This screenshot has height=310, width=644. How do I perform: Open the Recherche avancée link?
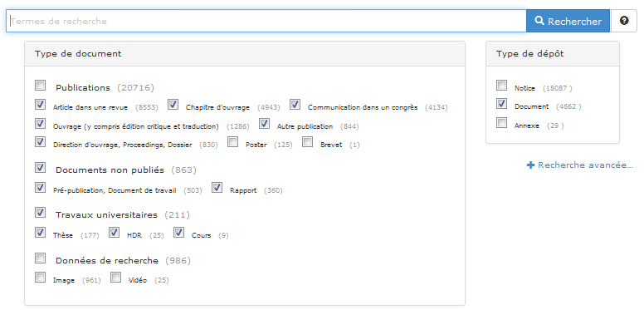tap(580, 165)
